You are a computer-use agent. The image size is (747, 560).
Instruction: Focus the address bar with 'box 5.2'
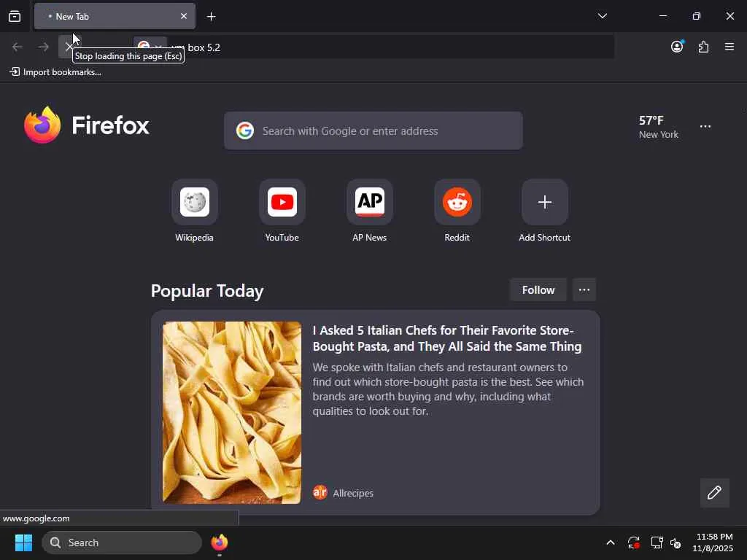373,47
